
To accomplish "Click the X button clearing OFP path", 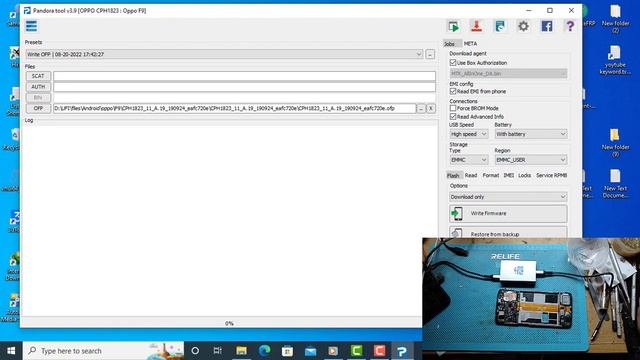I will [x=431, y=108].
